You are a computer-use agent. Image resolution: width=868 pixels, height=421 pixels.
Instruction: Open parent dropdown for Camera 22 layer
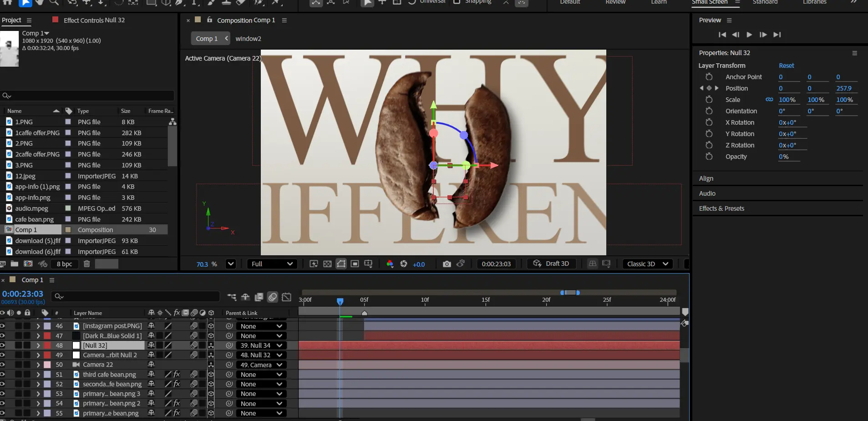pyautogui.click(x=261, y=365)
